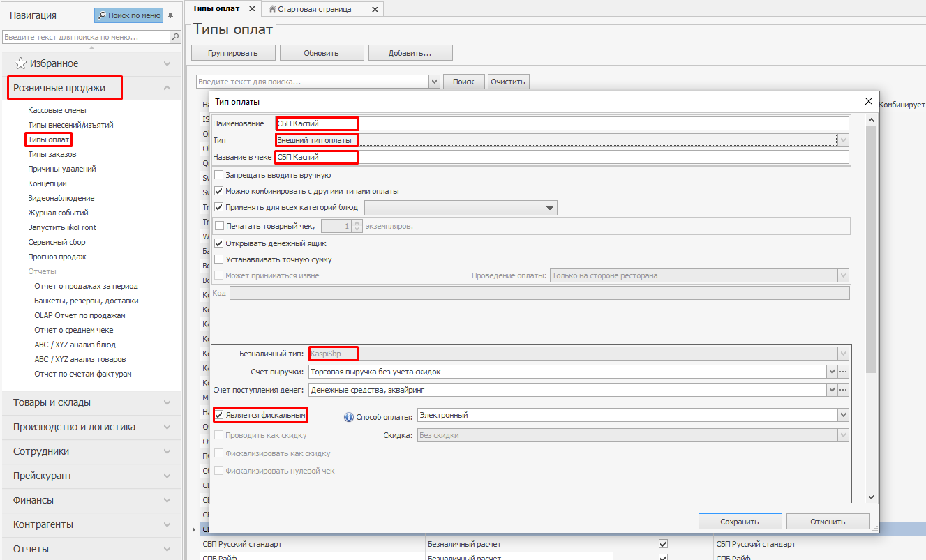This screenshot has width=926, height=560.
Task: Open the Счет выручки dropdown arrow
Action: tap(832, 372)
